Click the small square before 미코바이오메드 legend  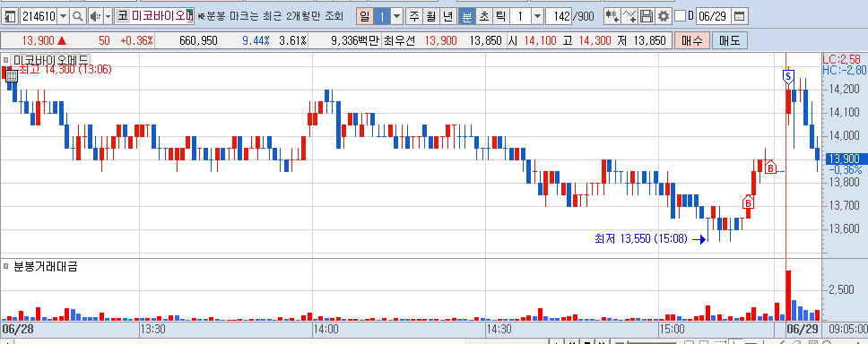(x=5, y=60)
